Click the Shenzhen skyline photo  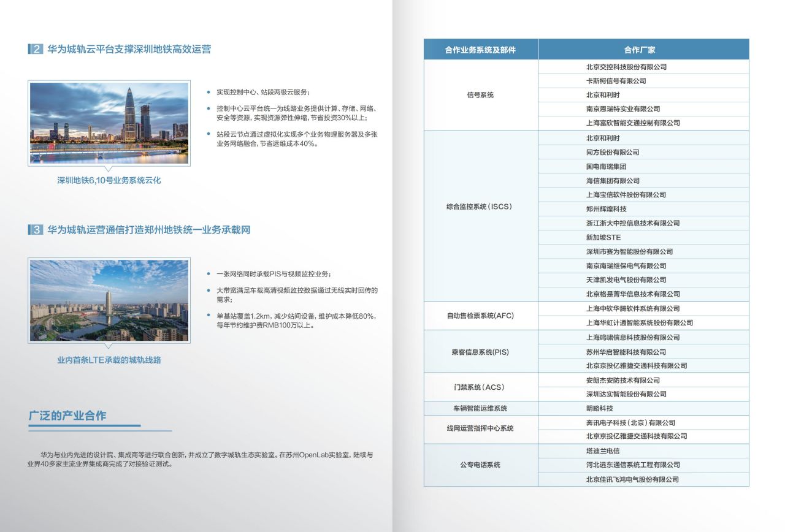(109, 123)
